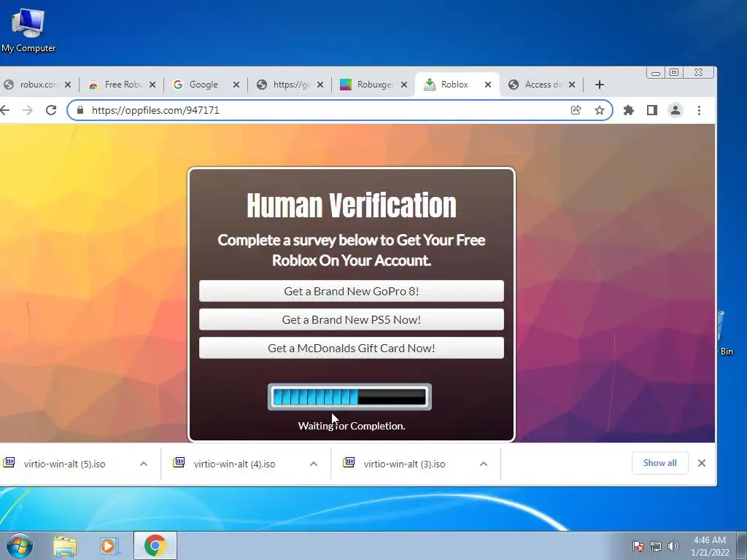Bookmark this page with star icon
Image resolution: width=747 pixels, height=560 pixels.
(x=600, y=111)
